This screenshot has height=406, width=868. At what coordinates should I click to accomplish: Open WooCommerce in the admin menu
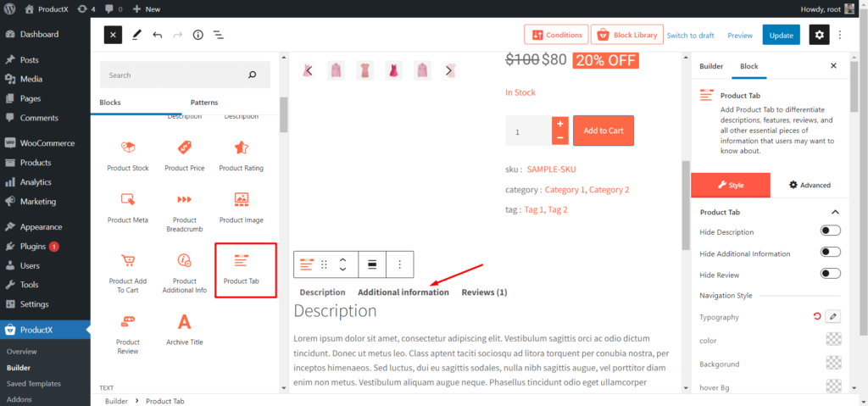point(46,143)
